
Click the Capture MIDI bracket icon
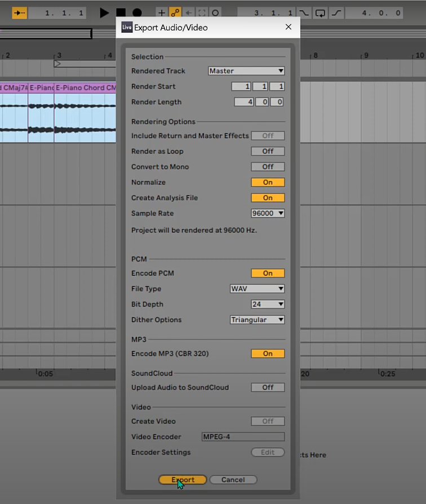click(202, 13)
